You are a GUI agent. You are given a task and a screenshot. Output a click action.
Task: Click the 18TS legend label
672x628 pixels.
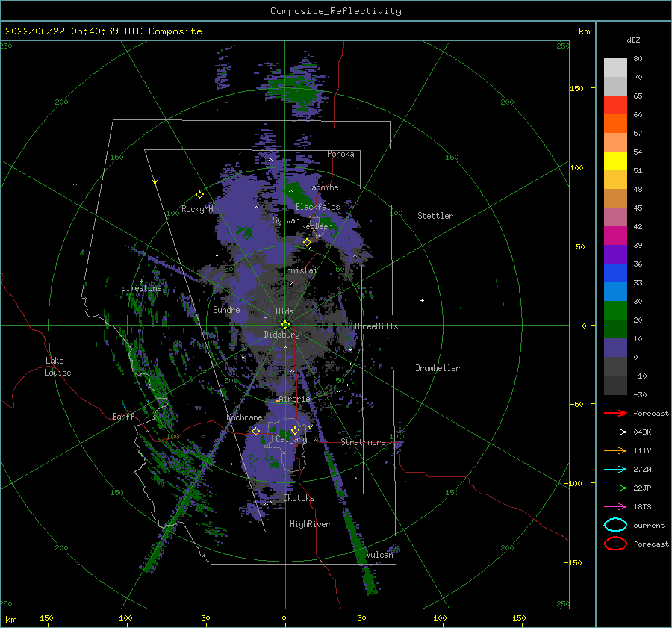pyautogui.click(x=642, y=506)
